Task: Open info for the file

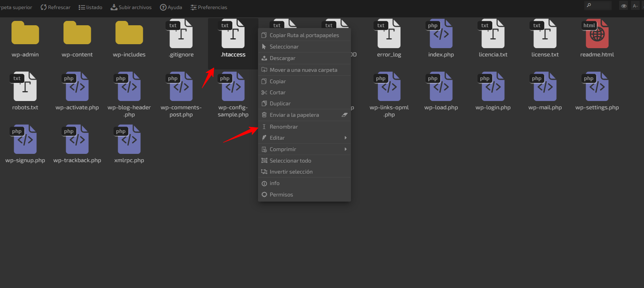Action: [304, 183]
